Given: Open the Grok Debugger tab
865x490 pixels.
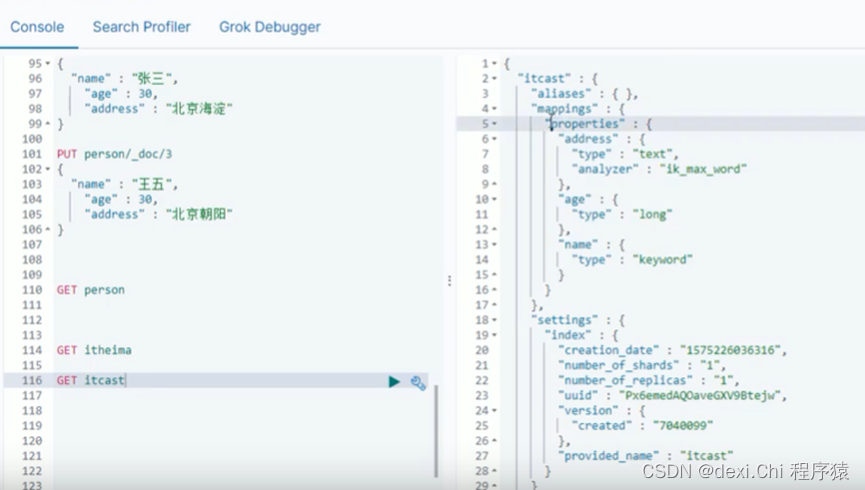Looking at the screenshot, I should coord(270,27).
